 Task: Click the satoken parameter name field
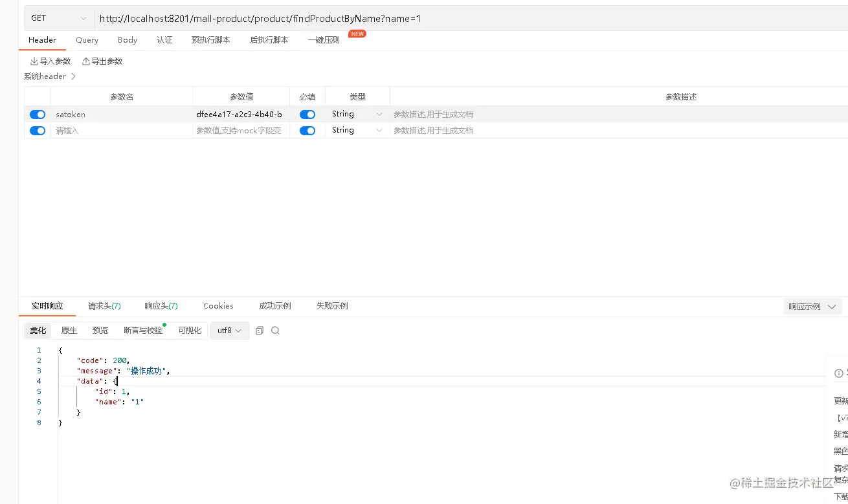pyautogui.click(x=121, y=115)
